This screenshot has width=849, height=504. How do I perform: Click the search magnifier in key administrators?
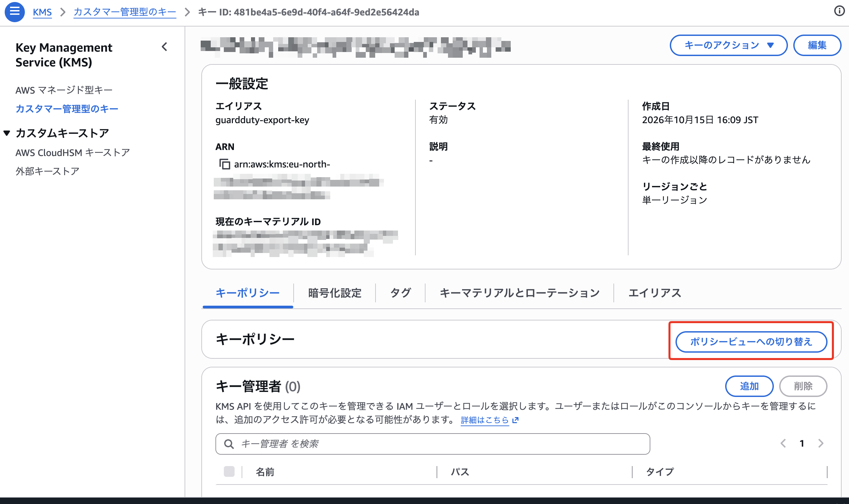click(x=229, y=444)
